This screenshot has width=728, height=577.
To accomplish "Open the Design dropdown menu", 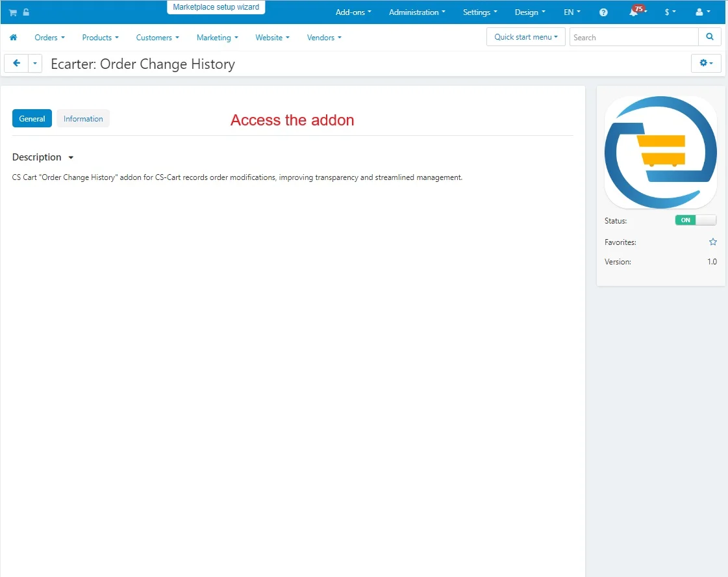I will (530, 12).
